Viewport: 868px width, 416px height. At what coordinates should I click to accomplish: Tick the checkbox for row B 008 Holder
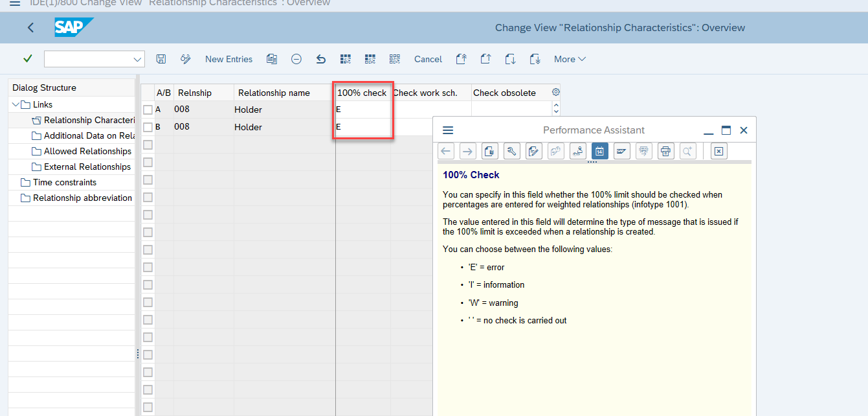pyautogui.click(x=148, y=127)
